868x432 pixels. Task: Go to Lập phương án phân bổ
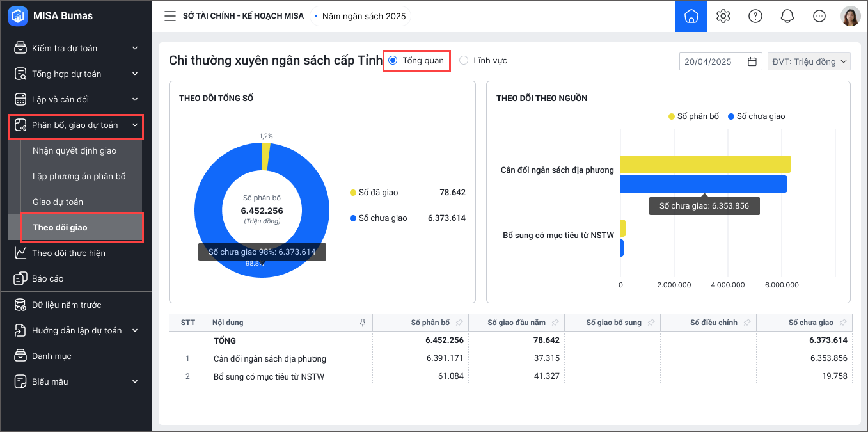[79, 176]
